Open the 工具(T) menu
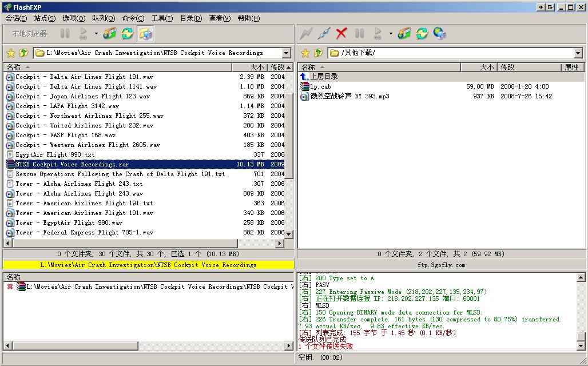The image size is (588, 366). 162,18
